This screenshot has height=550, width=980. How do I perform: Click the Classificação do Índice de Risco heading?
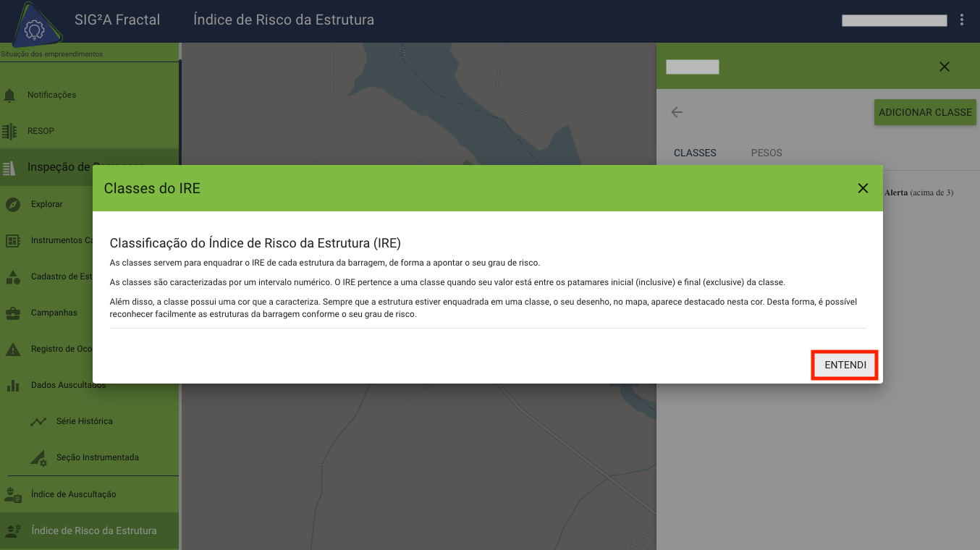pos(255,242)
